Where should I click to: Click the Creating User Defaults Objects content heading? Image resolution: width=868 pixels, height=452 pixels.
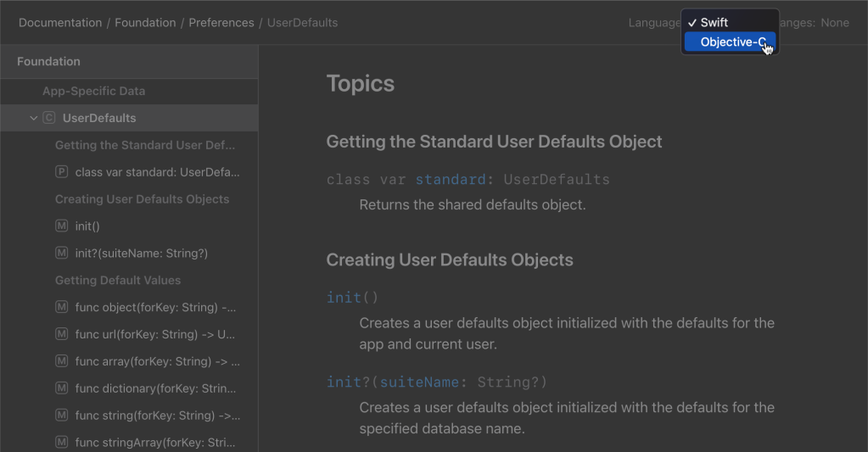450,260
